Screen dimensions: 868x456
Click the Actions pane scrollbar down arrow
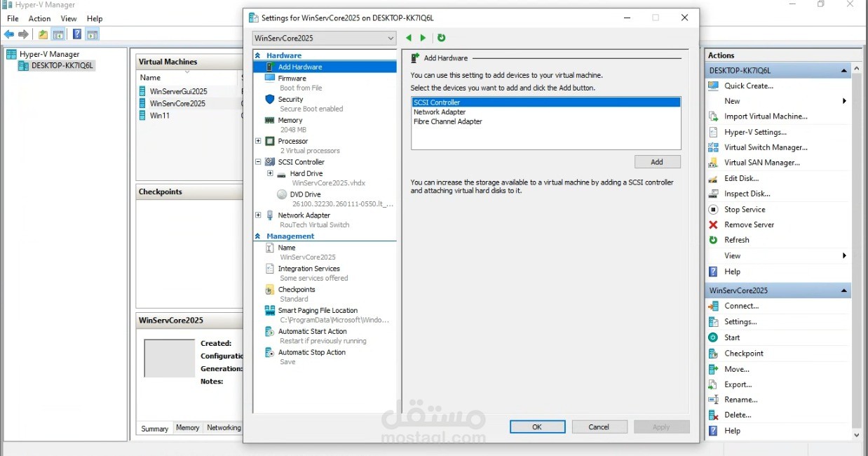[x=856, y=435]
